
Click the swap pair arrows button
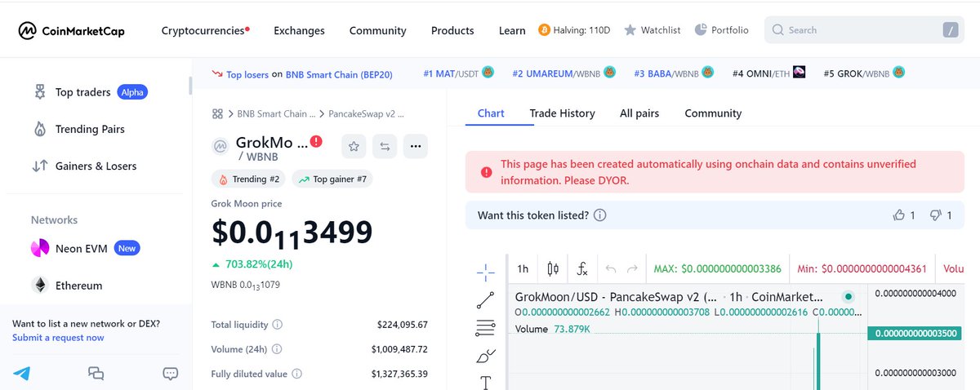tap(385, 146)
